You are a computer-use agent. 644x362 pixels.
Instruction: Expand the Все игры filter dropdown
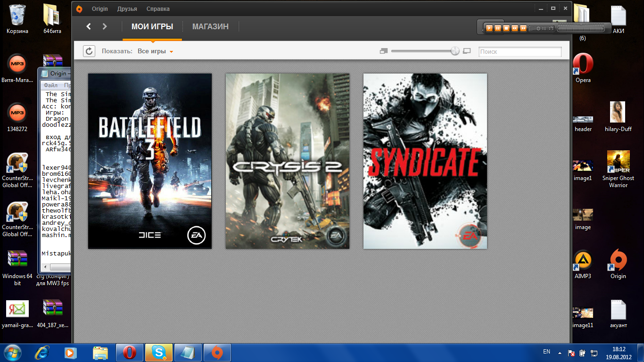click(x=156, y=51)
